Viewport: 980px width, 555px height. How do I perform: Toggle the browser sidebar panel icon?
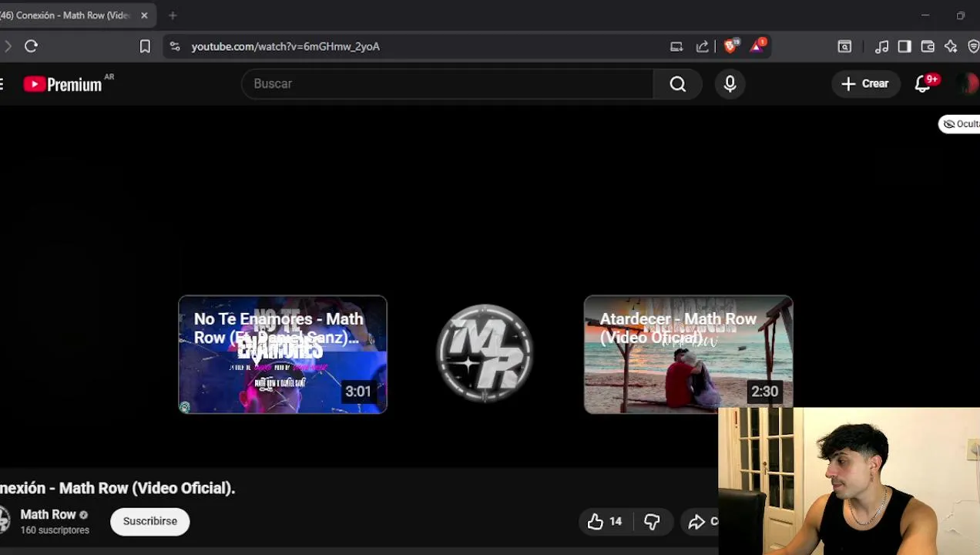(x=904, y=46)
